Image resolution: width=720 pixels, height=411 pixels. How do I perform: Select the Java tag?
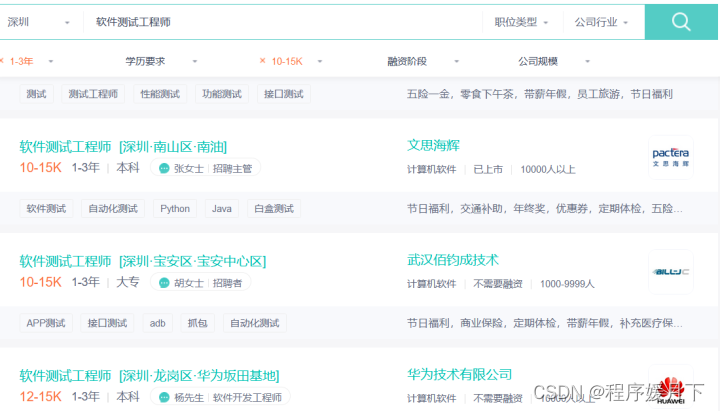click(222, 208)
